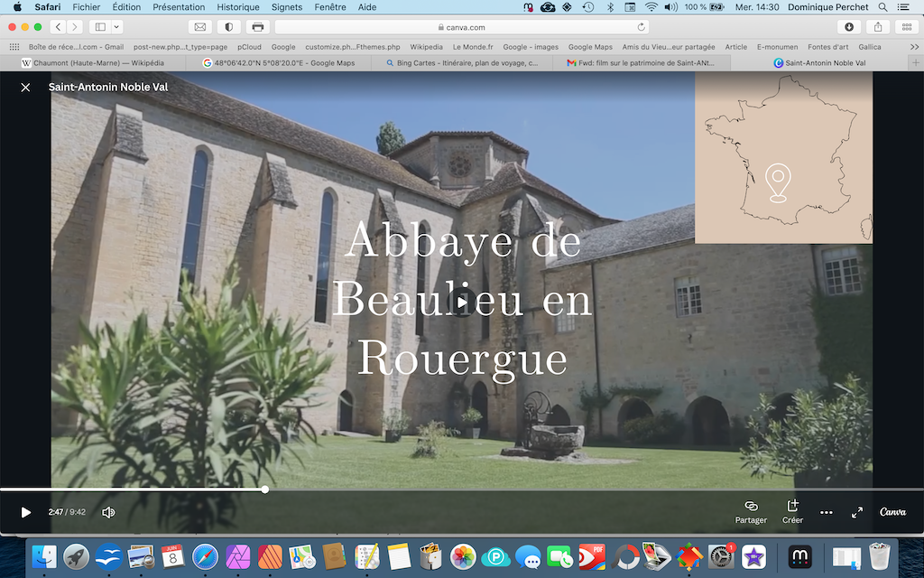Click Time Machine icon in menu bar
The width and height of the screenshot is (924, 578).
[588, 7]
